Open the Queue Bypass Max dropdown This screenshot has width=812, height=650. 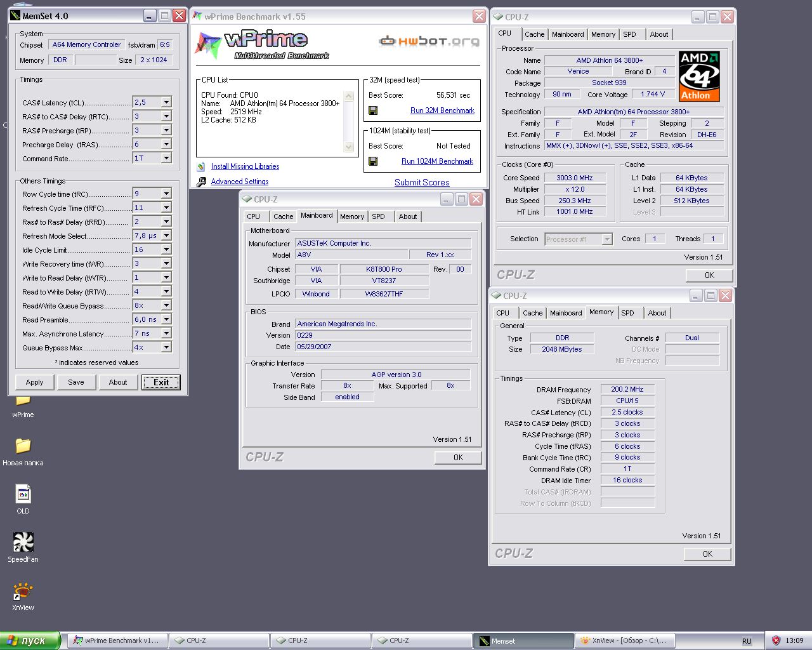tap(166, 347)
